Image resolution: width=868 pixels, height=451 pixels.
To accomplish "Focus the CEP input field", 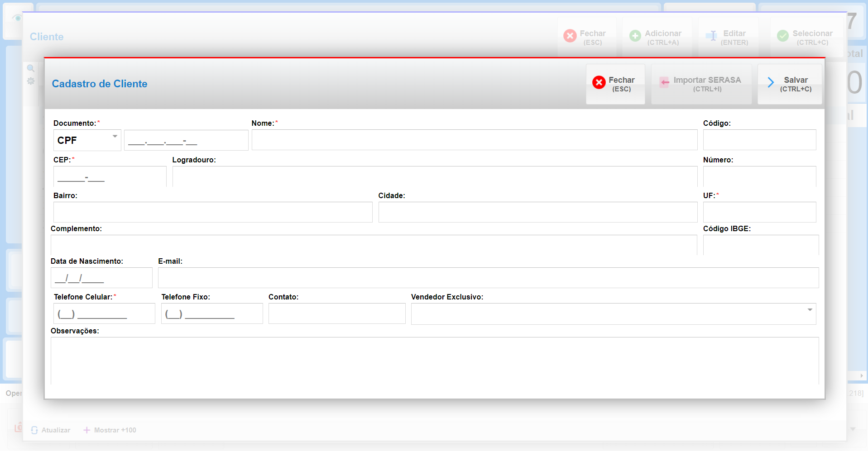I will pyautogui.click(x=110, y=176).
